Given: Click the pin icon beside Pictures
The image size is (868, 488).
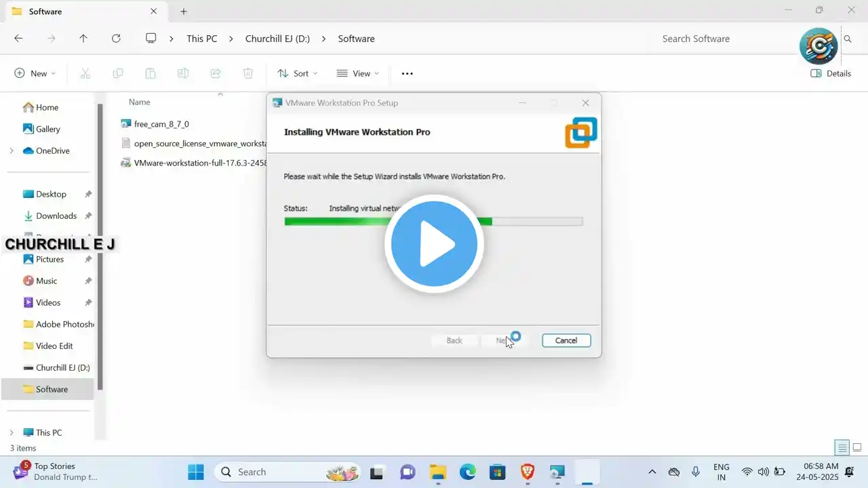Looking at the screenshot, I should coord(88,260).
